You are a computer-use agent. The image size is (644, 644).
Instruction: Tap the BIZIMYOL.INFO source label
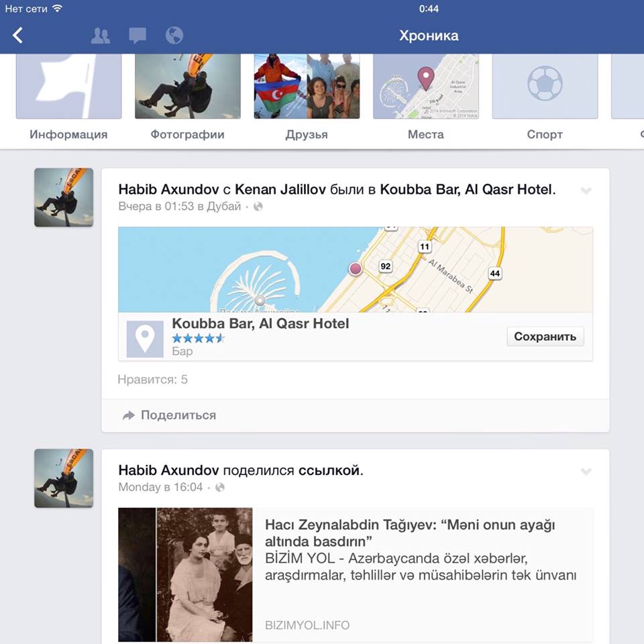[307, 625]
